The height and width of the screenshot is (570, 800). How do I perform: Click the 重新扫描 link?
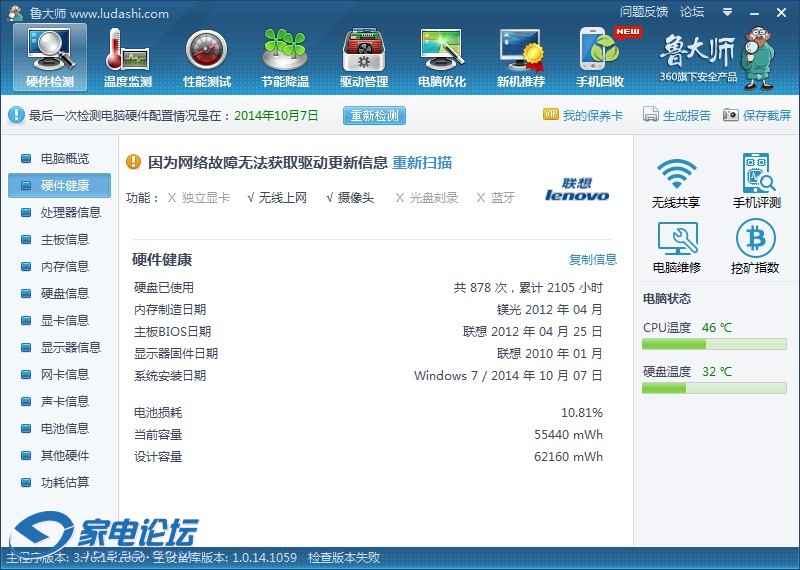coord(421,162)
